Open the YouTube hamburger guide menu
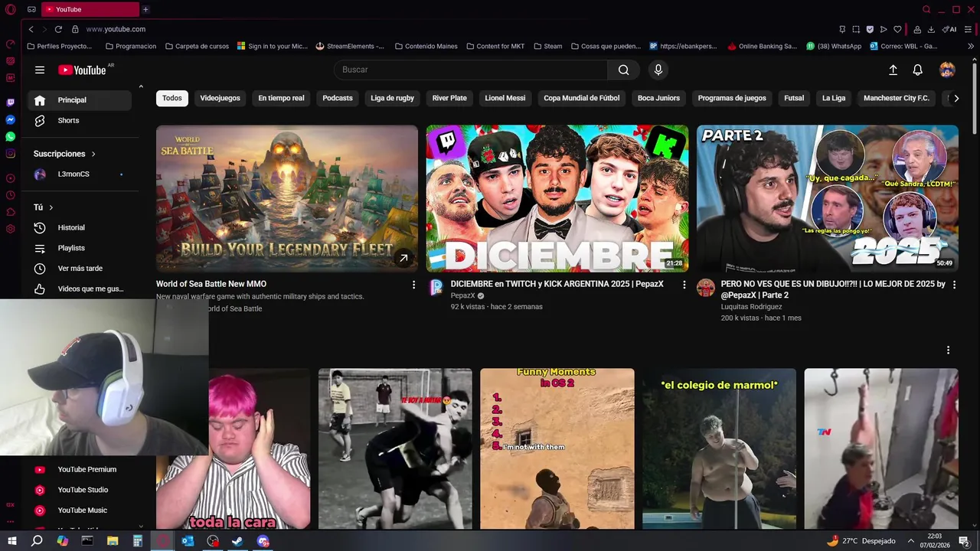This screenshot has height=551, width=980. pos(40,70)
